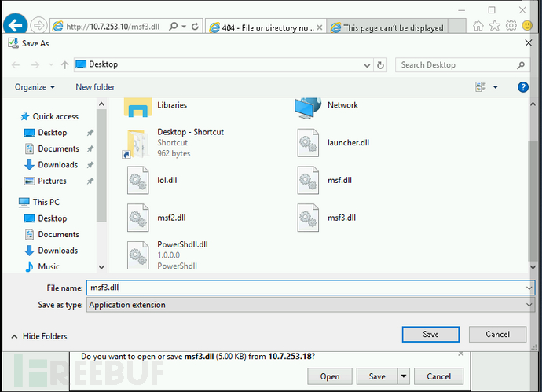This screenshot has width=542, height=392.
Task: Click the Save As forward navigation arrow
Action: point(35,65)
